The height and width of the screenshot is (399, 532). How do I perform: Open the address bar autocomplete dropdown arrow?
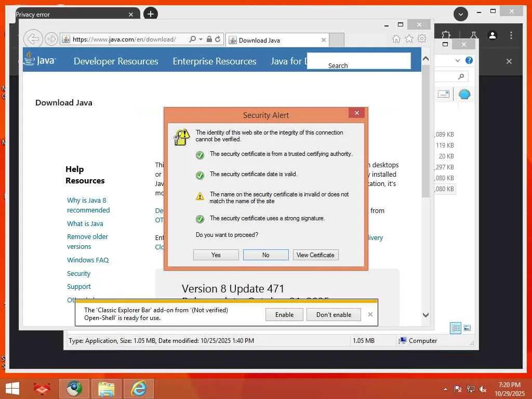click(x=201, y=39)
